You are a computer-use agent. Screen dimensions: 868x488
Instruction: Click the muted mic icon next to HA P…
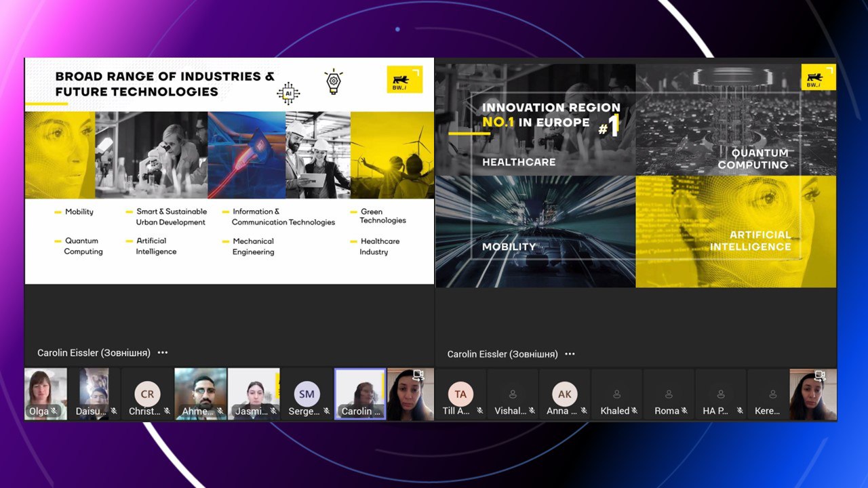tap(740, 411)
